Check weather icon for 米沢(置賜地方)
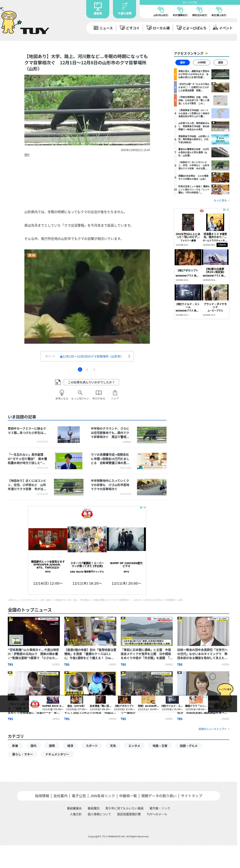The image size is (240, 868). 180,10
